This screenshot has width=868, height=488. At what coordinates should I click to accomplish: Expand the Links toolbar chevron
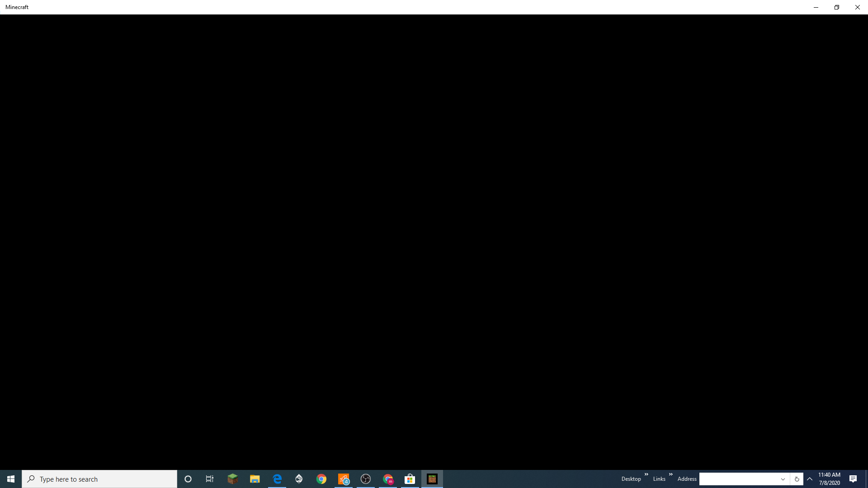click(x=671, y=474)
